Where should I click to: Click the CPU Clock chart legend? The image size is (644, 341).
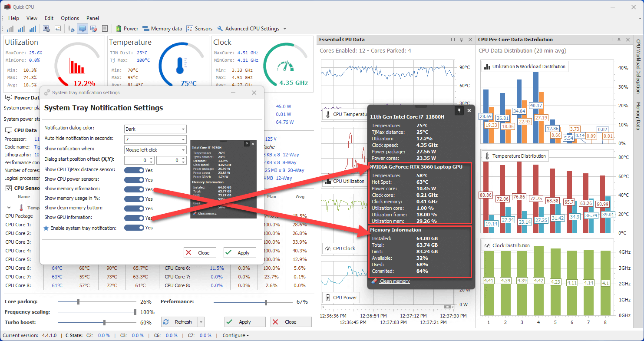coord(340,248)
